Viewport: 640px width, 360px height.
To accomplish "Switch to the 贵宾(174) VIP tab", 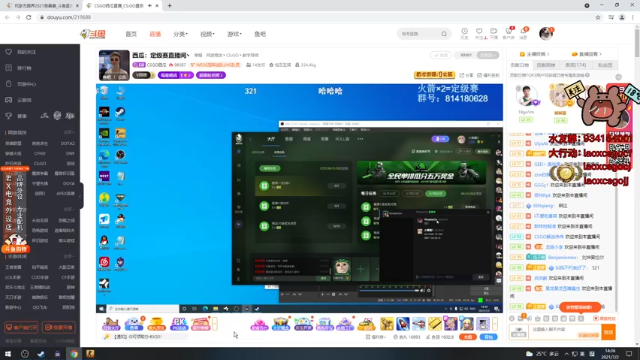I will point(576,65).
